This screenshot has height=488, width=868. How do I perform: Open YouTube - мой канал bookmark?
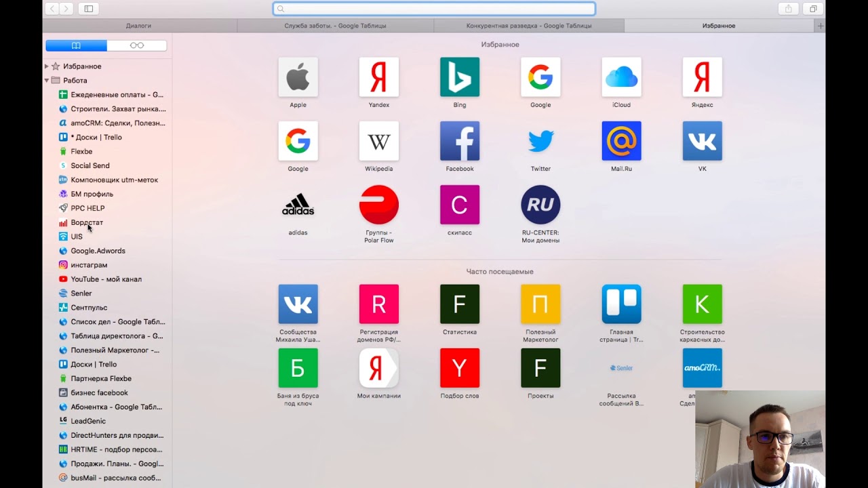point(106,279)
